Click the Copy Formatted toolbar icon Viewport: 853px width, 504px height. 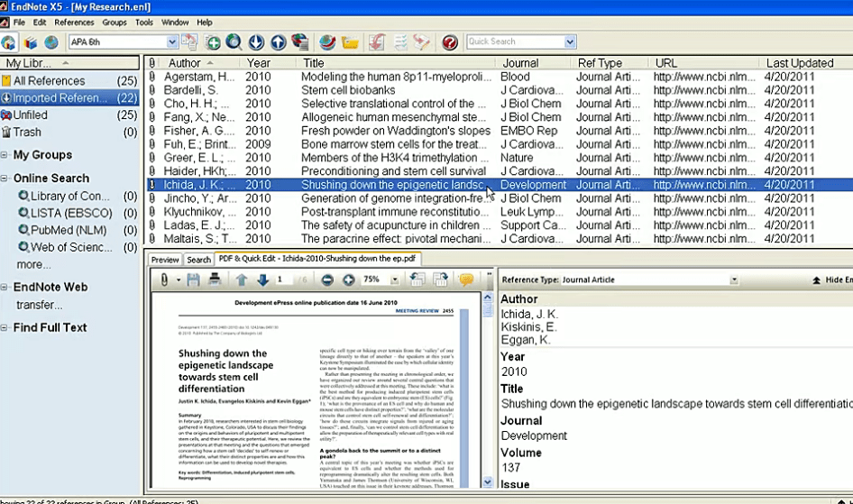[x=189, y=41]
